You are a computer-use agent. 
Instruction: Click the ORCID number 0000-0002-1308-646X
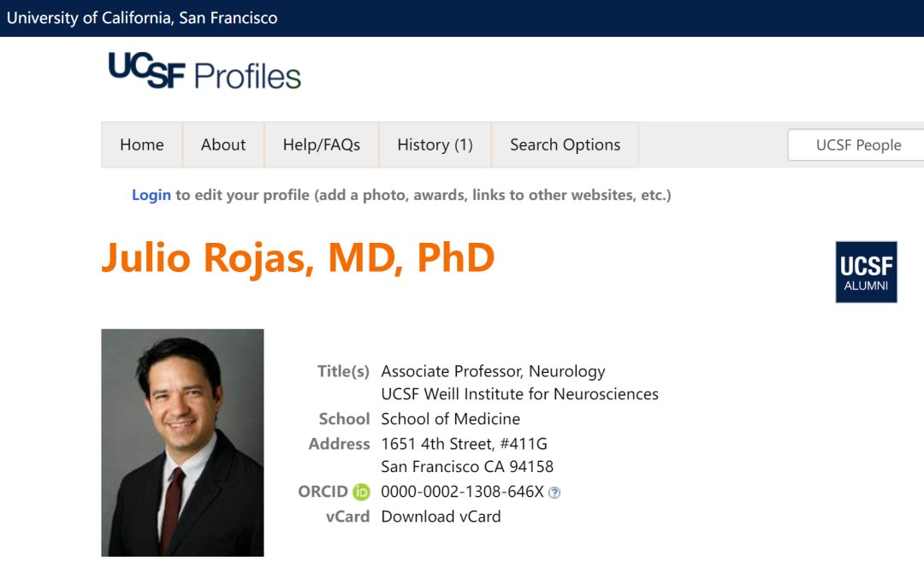pyautogui.click(x=462, y=492)
